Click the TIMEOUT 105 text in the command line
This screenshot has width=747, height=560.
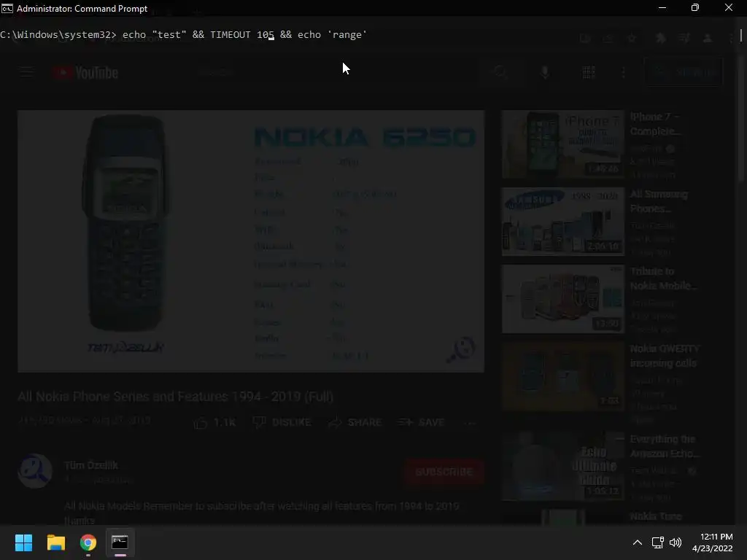(x=242, y=35)
